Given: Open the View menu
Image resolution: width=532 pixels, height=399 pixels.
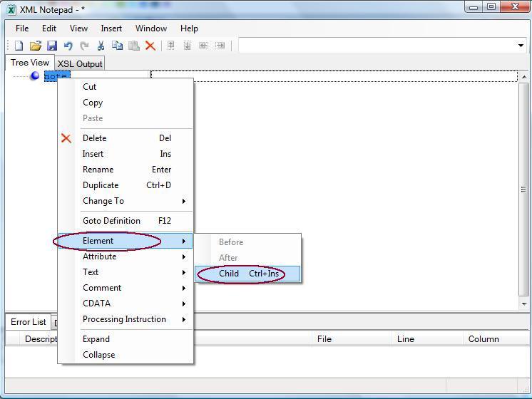Looking at the screenshot, I should (78, 28).
